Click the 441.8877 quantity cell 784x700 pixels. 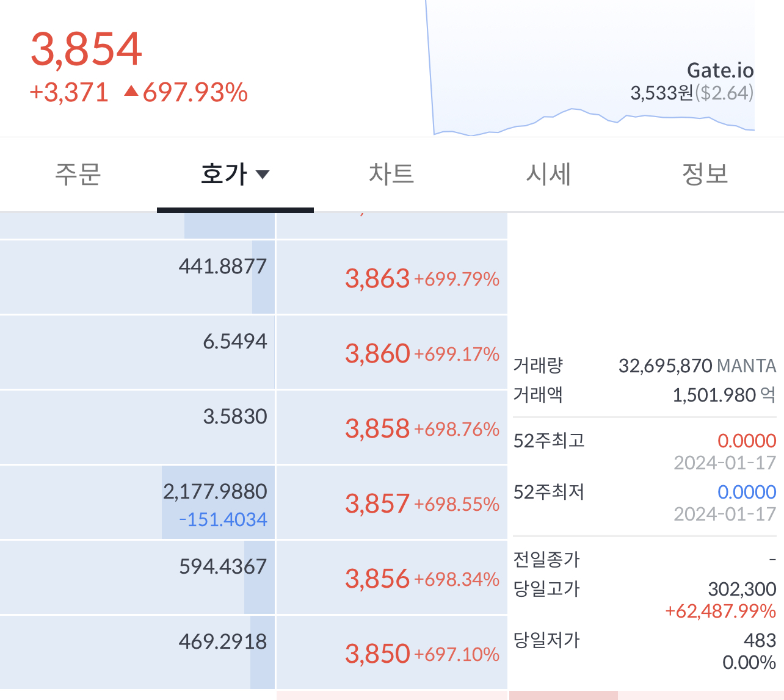[223, 267]
